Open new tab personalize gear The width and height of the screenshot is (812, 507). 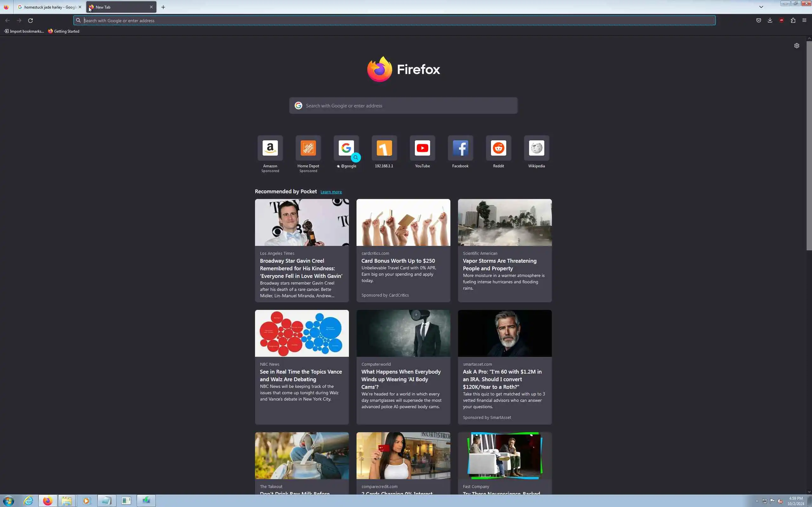click(x=796, y=46)
